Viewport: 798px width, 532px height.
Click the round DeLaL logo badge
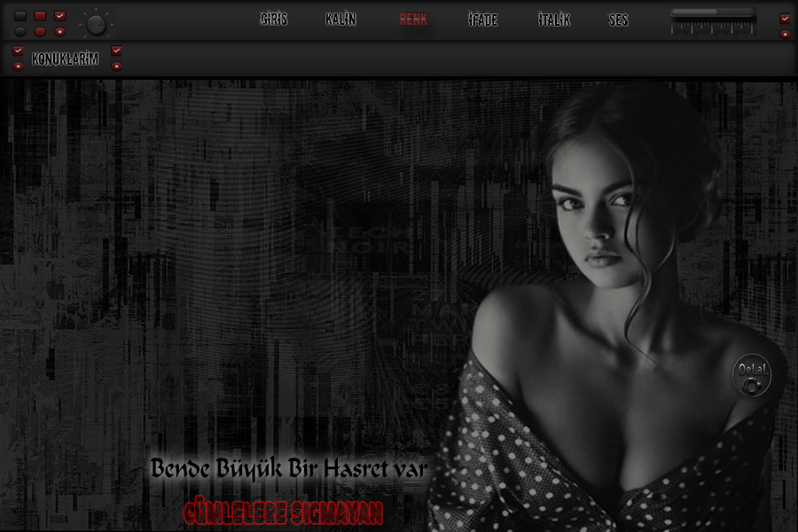752,376
